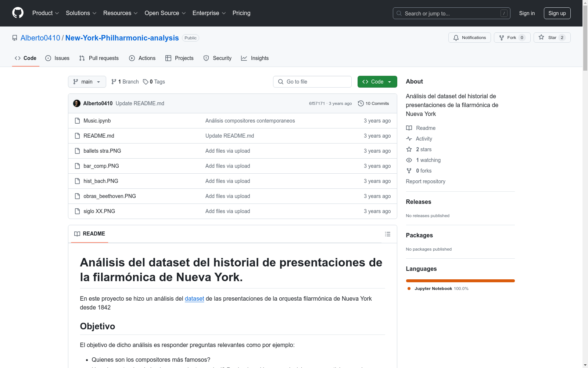The image size is (588, 368).
Task: Select the Code tab
Action: tap(26, 58)
